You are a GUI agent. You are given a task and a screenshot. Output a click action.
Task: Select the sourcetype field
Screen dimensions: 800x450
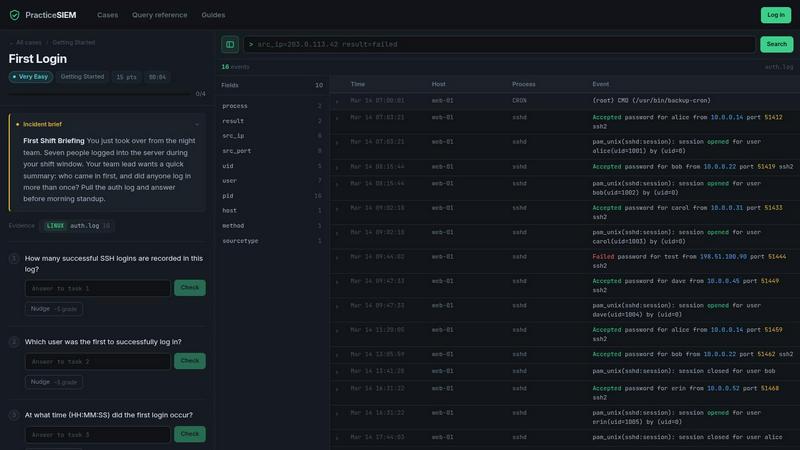point(272,241)
